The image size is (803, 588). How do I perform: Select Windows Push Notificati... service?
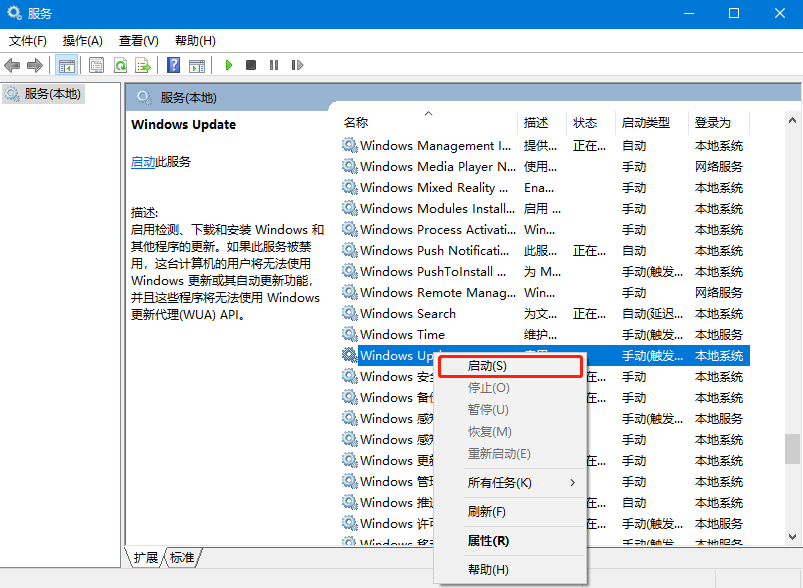click(545, 250)
